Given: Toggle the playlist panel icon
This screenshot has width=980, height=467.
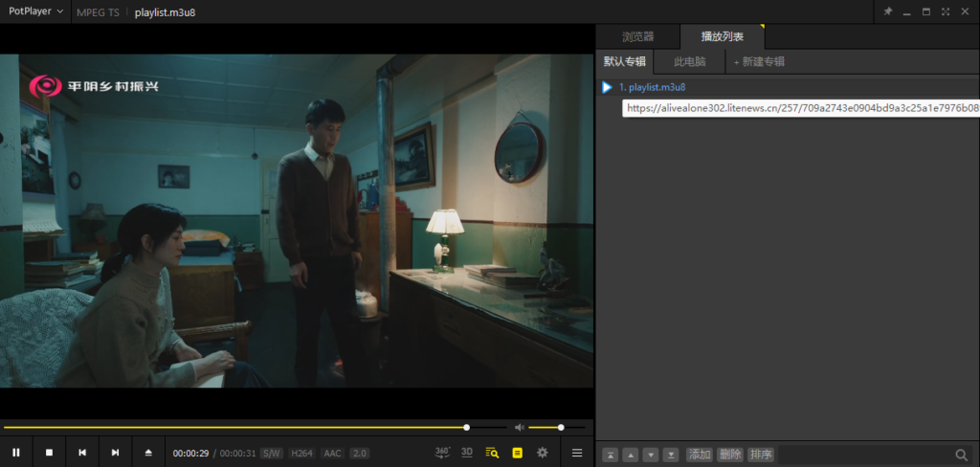Looking at the screenshot, I should click(518, 453).
